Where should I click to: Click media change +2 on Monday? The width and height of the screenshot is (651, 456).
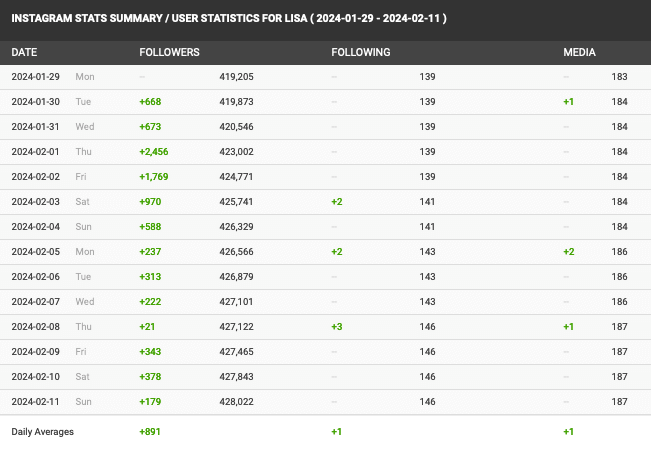tap(569, 252)
